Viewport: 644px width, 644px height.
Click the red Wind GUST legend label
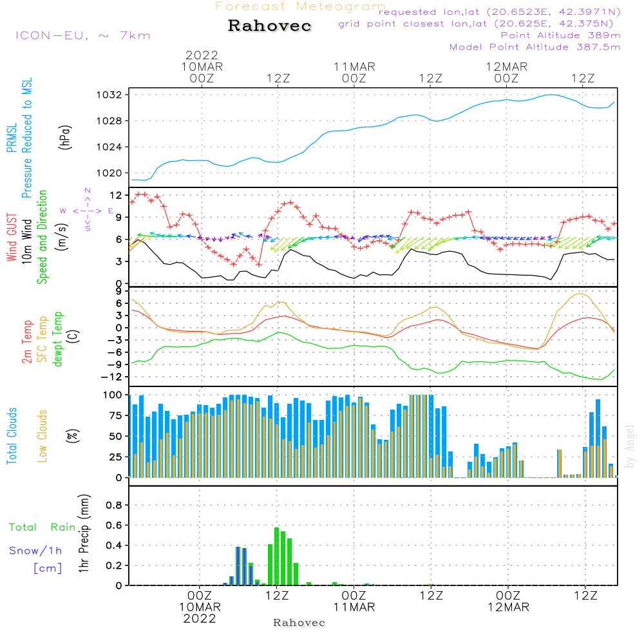click(x=12, y=238)
